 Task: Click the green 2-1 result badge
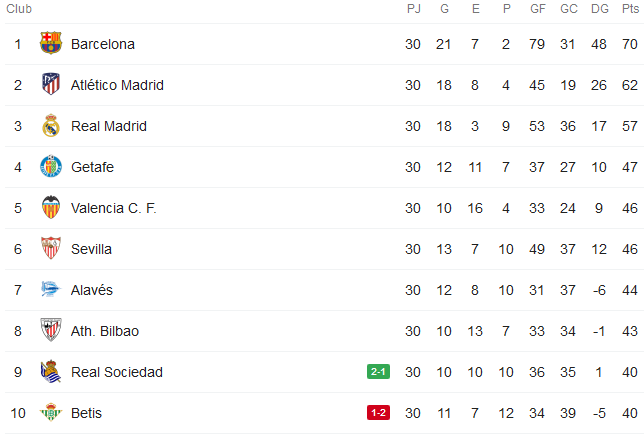pyautogui.click(x=379, y=372)
